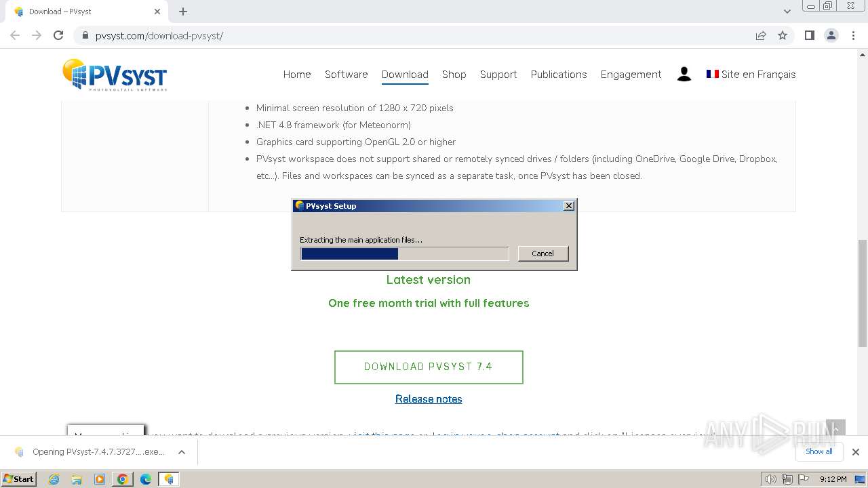Click the DOWNLOAD PVSYST 7.4 button
Screen dimensions: 868x488
pyautogui.click(x=429, y=367)
